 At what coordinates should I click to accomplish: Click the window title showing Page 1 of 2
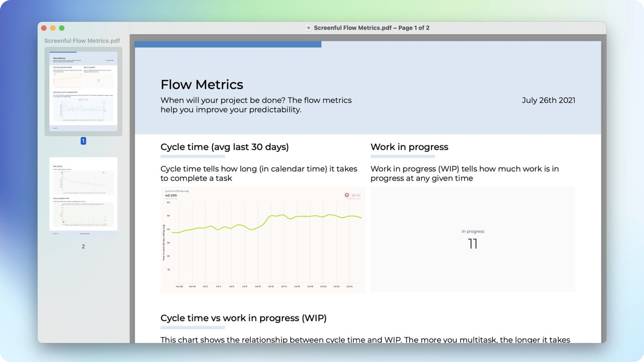[x=372, y=28]
